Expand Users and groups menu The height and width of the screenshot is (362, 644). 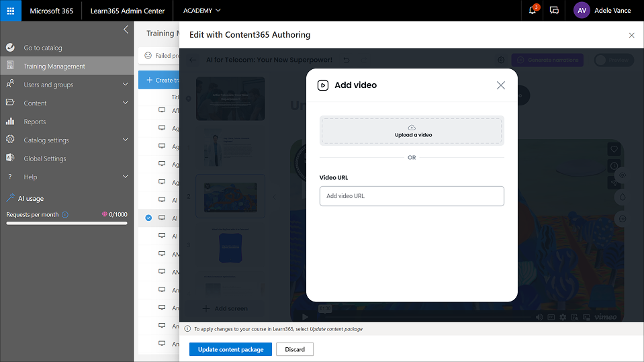pos(126,85)
